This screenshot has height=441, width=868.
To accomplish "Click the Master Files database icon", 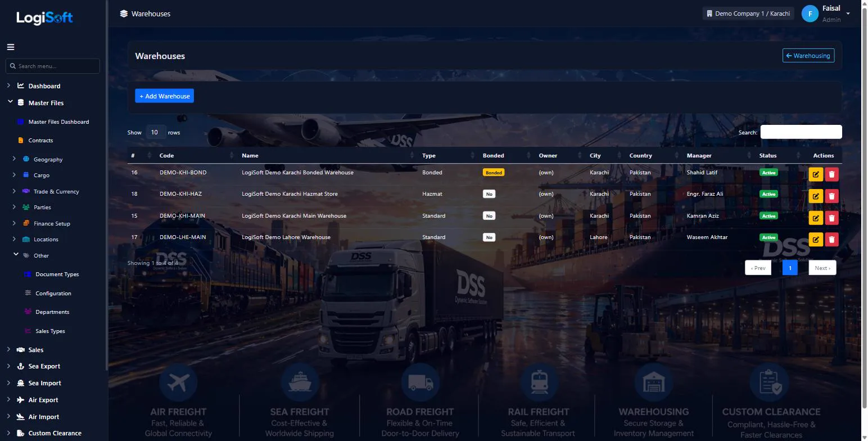I will click(21, 103).
